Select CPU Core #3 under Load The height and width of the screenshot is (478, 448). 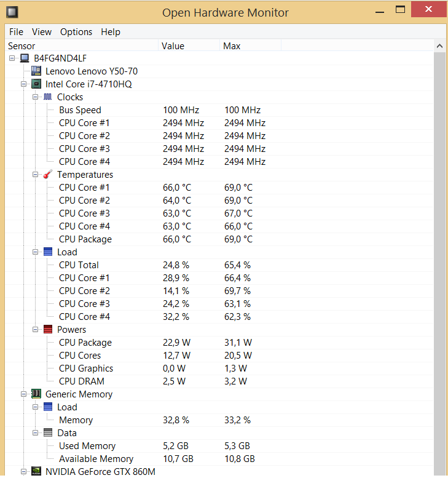219,304
